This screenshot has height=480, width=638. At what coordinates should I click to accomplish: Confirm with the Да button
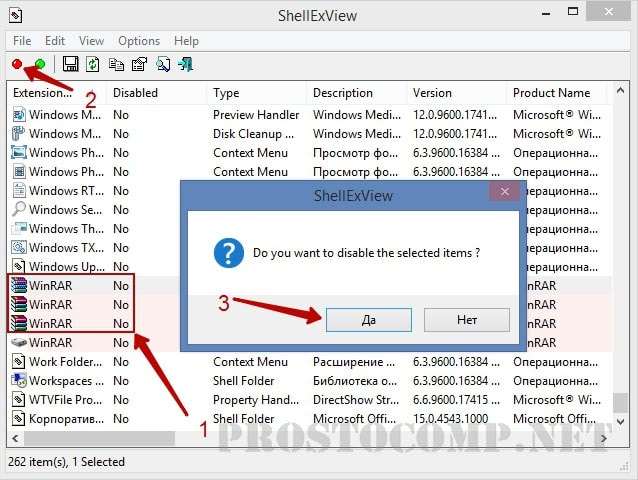click(x=369, y=320)
